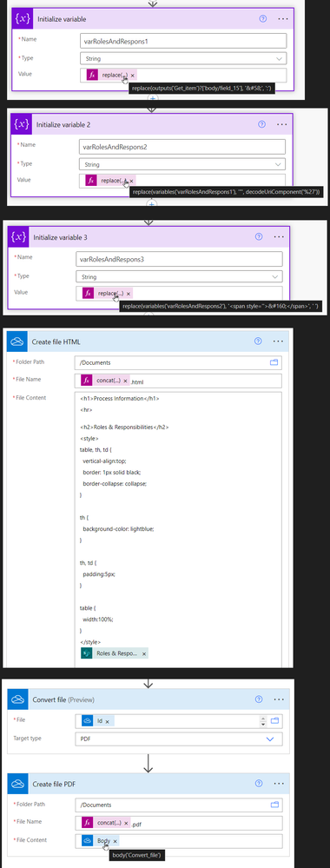
Task: Edit the varRolesAndRespons1 name field
Action: tap(183, 41)
